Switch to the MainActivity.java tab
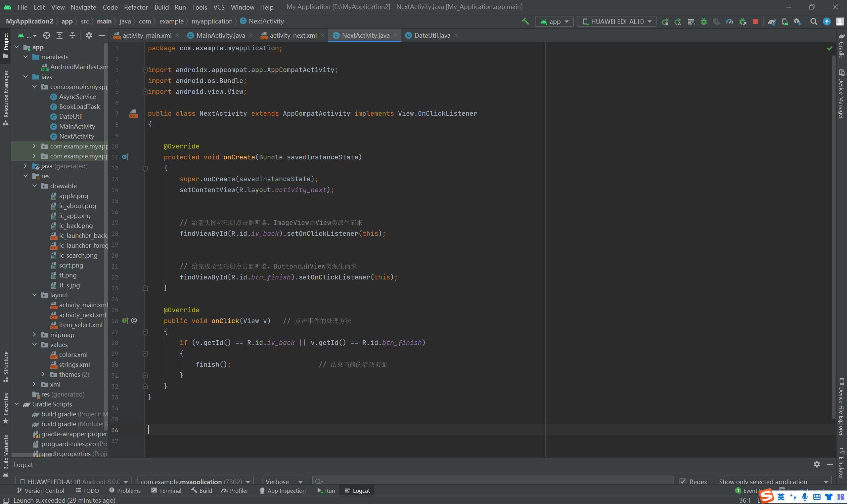Screen dimensions: 847x504 point(220,35)
